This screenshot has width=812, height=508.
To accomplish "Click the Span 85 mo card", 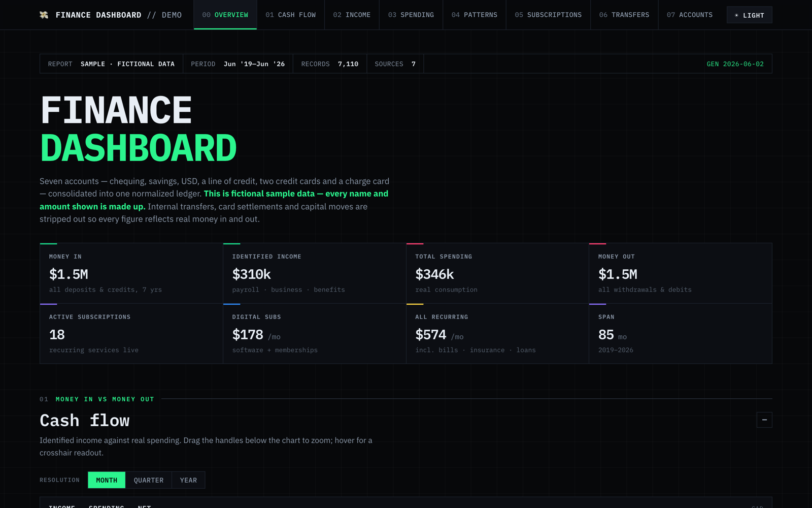I will coord(681,334).
